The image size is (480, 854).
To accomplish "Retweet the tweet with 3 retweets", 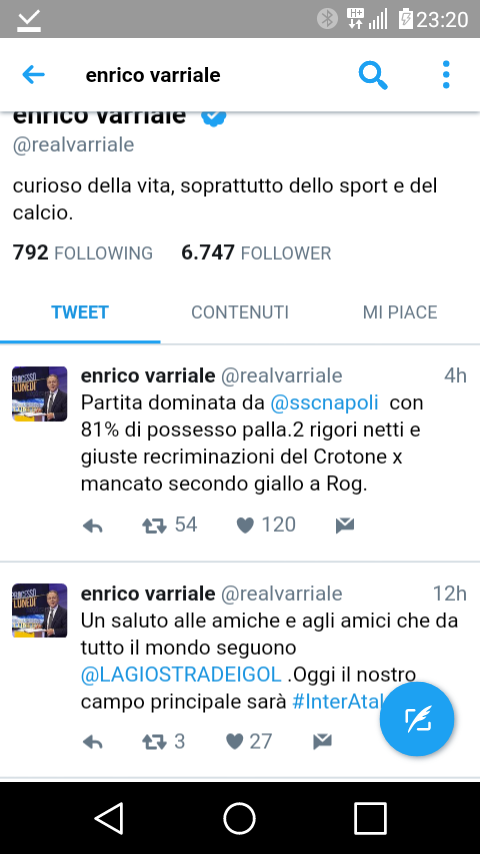I will [155, 742].
